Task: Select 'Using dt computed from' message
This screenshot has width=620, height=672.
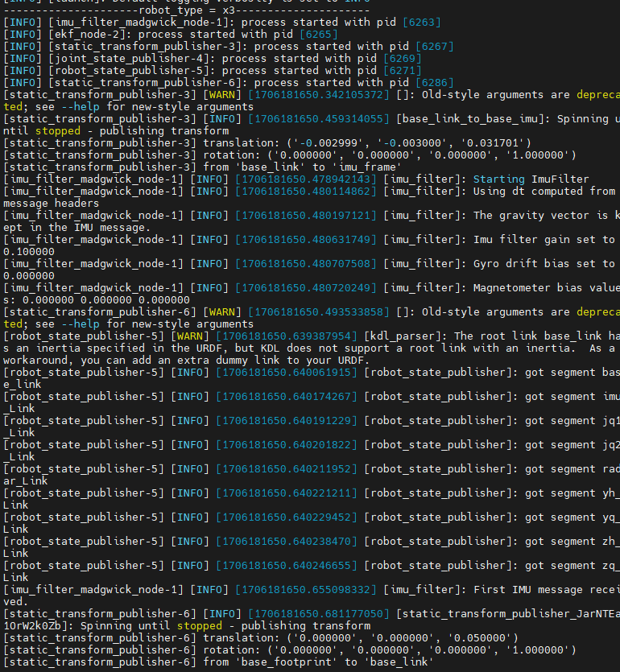Action: point(544,192)
